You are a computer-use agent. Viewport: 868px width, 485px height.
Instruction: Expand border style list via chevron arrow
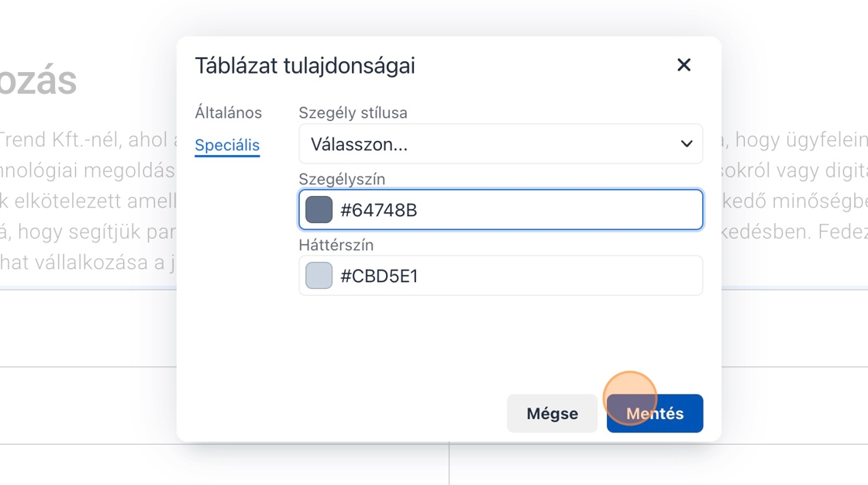[686, 144]
